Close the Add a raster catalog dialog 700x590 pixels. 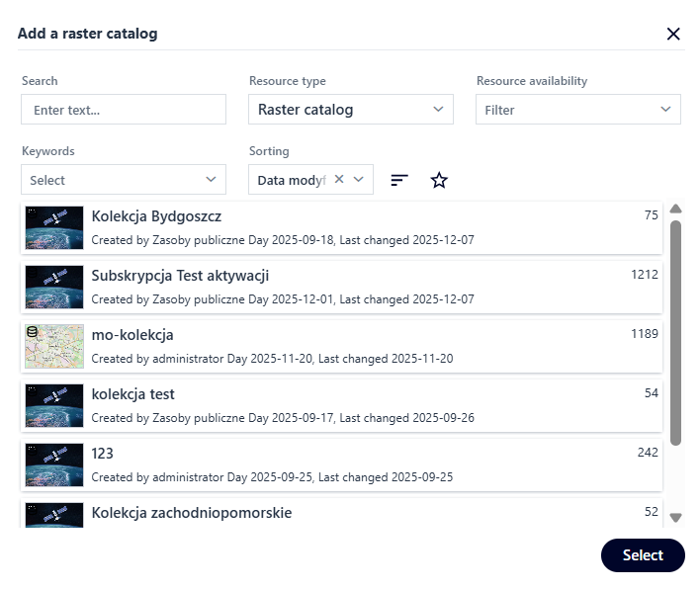[x=673, y=34]
